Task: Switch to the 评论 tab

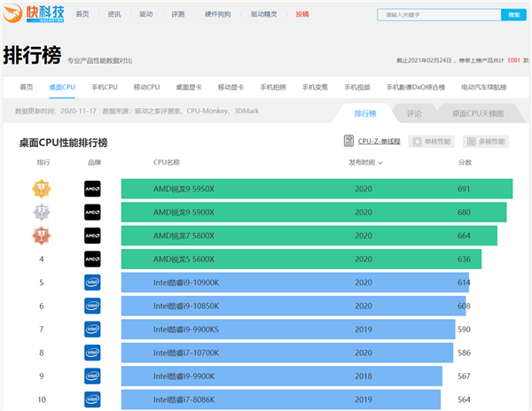Action: tap(414, 114)
